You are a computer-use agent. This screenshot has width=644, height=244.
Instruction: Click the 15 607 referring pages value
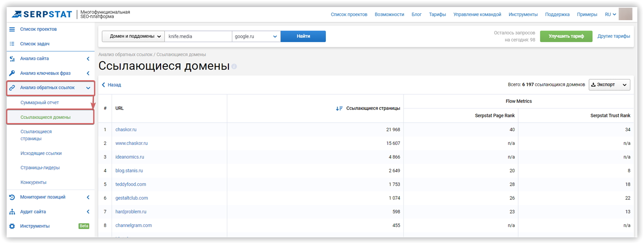pyautogui.click(x=393, y=143)
